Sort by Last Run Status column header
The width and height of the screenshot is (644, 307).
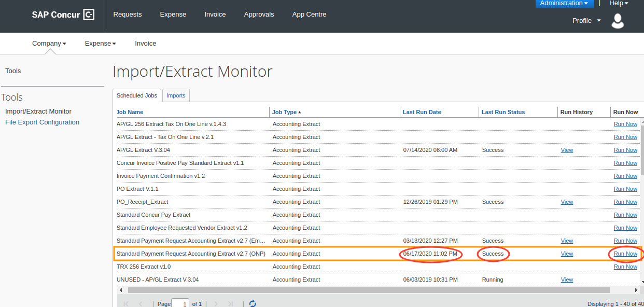point(503,112)
